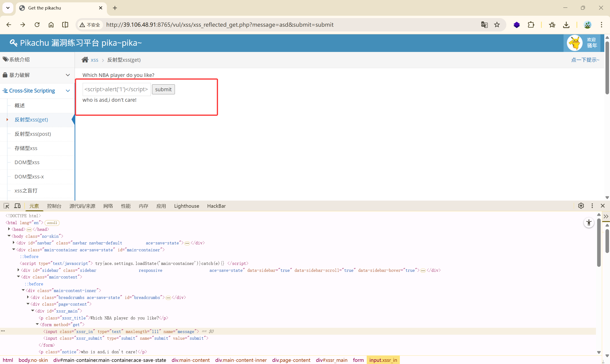
Task: Click the translate page icon
Action: click(484, 25)
